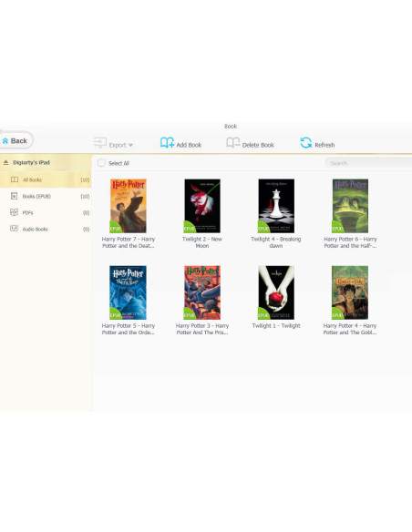
Task: Open the PDFs category
Action: pos(46,213)
